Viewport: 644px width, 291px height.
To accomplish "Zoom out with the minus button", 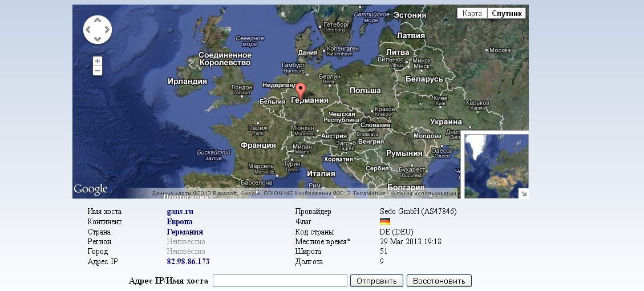I will click(x=98, y=71).
